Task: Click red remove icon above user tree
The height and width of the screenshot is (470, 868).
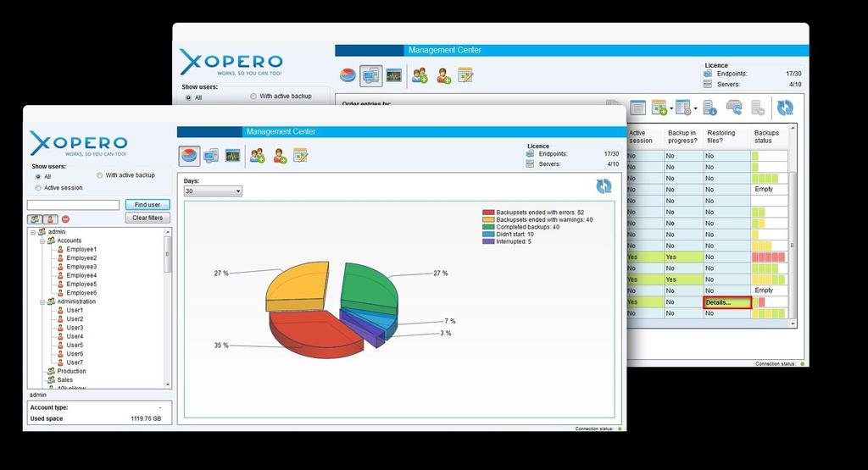Action: (65, 219)
